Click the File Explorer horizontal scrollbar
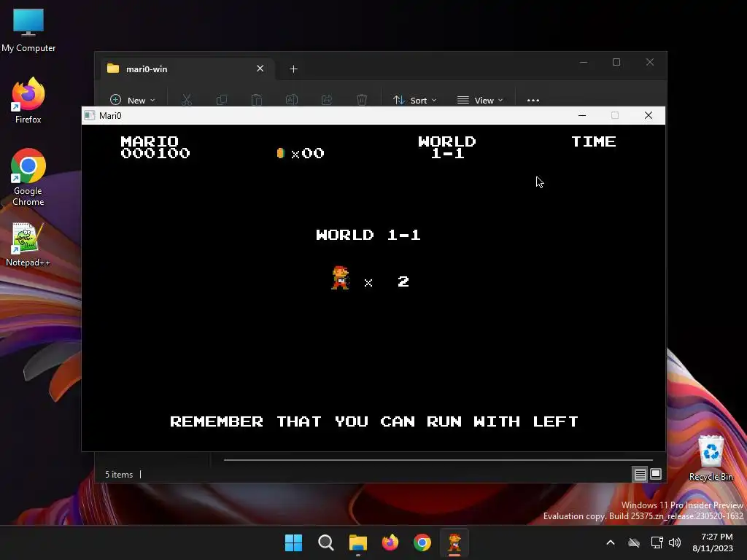747x560 pixels. [438, 460]
